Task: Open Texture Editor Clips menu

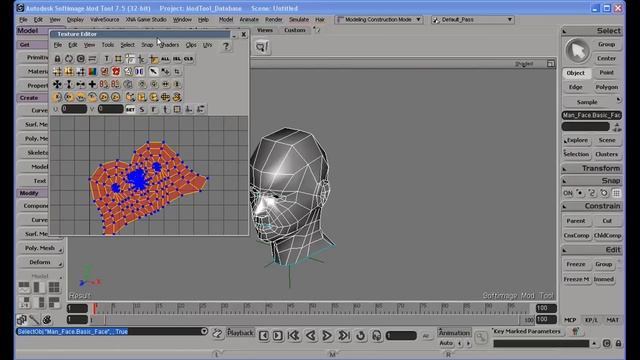Action: 191,45
